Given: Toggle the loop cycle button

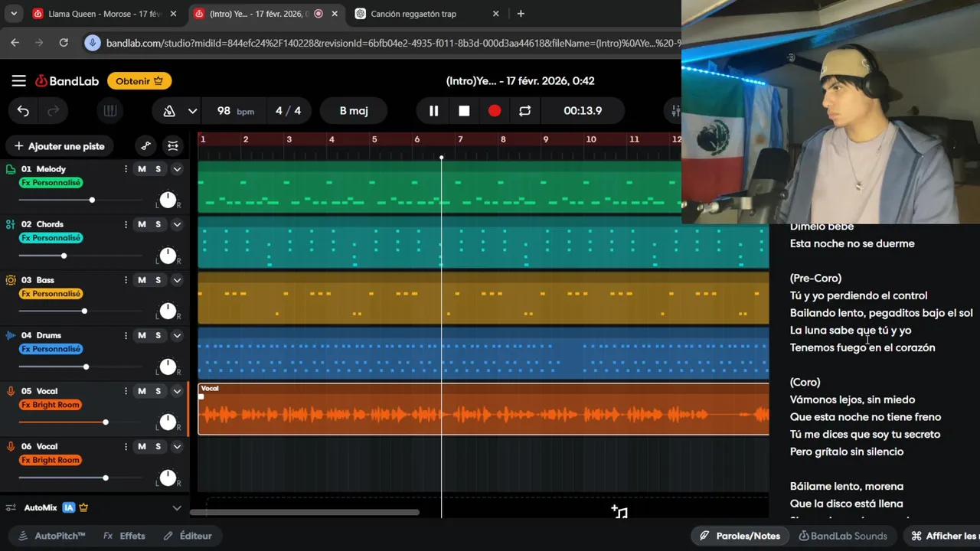Looking at the screenshot, I should pyautogui.click(x=524, y=111).
